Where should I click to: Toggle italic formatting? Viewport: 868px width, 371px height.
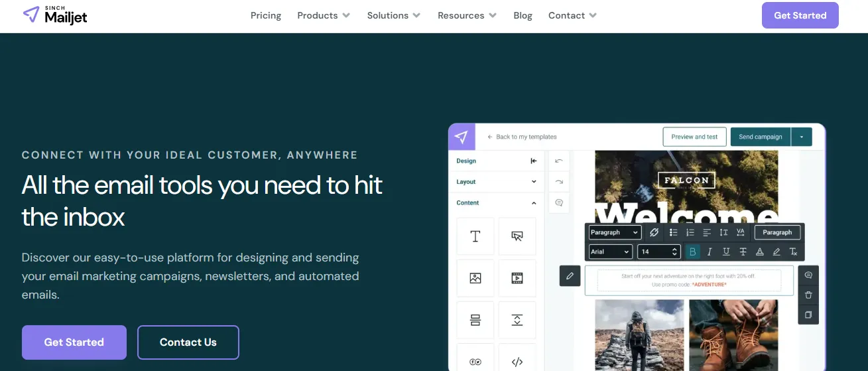(710, 252)
